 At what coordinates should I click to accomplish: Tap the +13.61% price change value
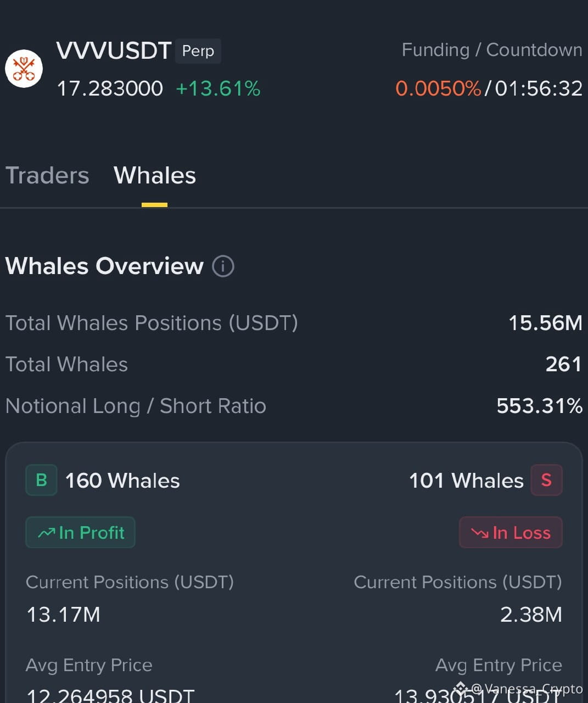coord(218,88)
